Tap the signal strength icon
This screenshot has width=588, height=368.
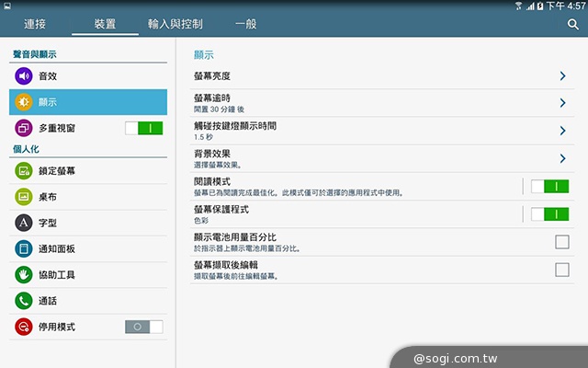click(530, 6)
